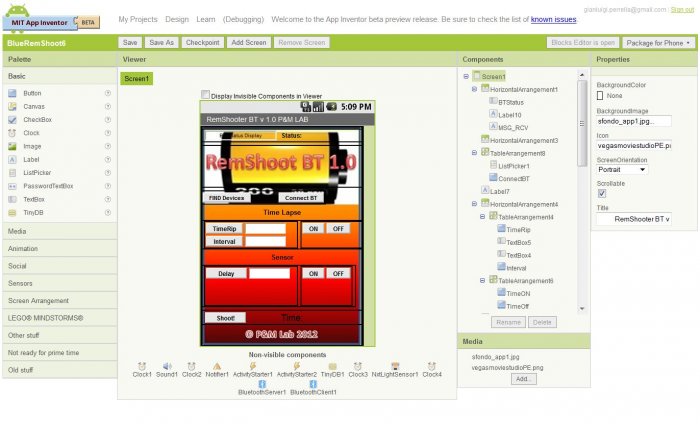Select the ListPicker palette component icon

[x=12, y=173]
